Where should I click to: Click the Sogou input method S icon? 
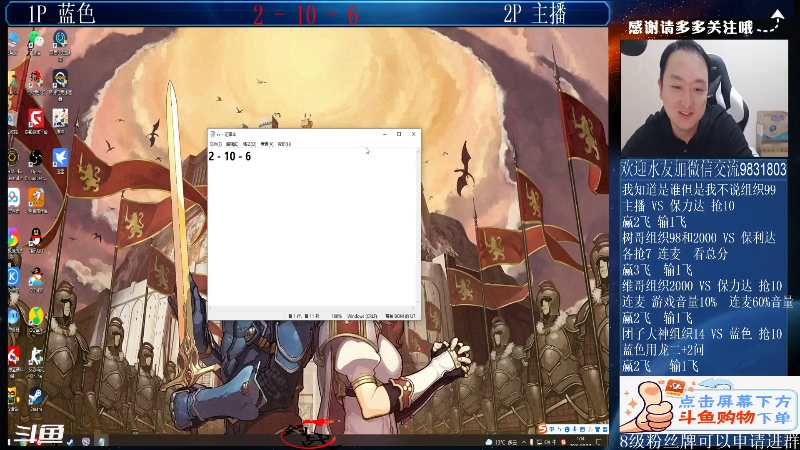click(542, 429)
